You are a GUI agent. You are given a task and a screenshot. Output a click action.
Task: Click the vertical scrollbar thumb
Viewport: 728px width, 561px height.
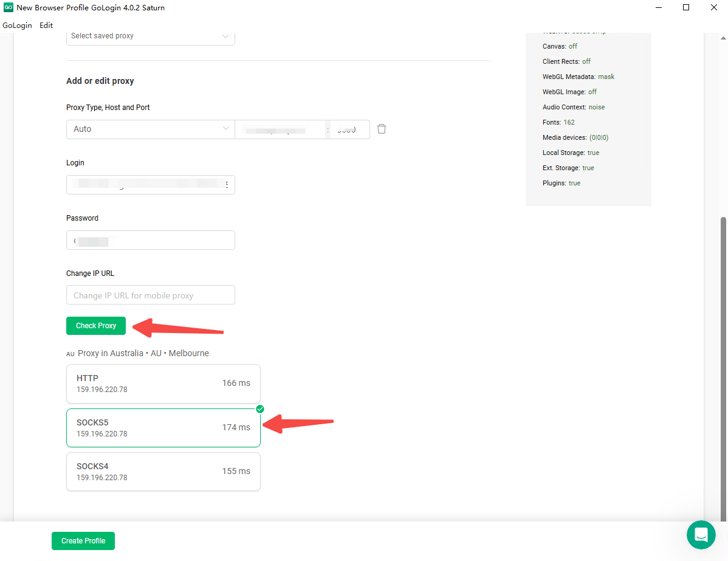pos(723,365)
